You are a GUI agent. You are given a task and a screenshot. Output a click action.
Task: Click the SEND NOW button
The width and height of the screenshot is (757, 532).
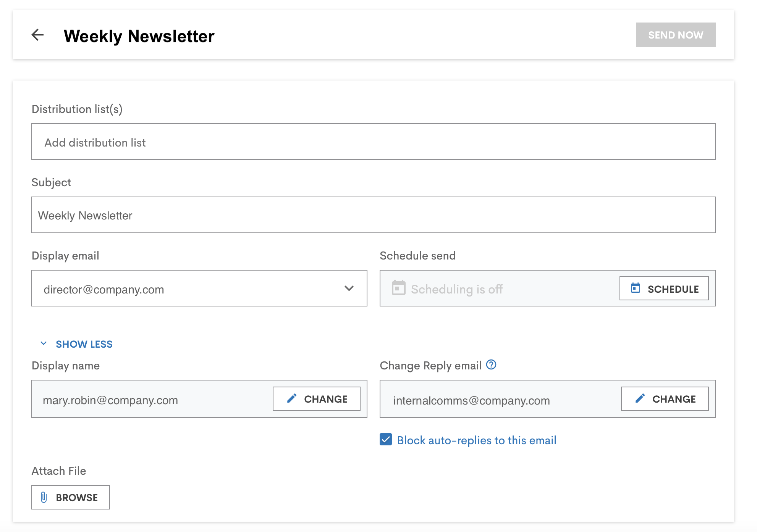click(675, 35)
